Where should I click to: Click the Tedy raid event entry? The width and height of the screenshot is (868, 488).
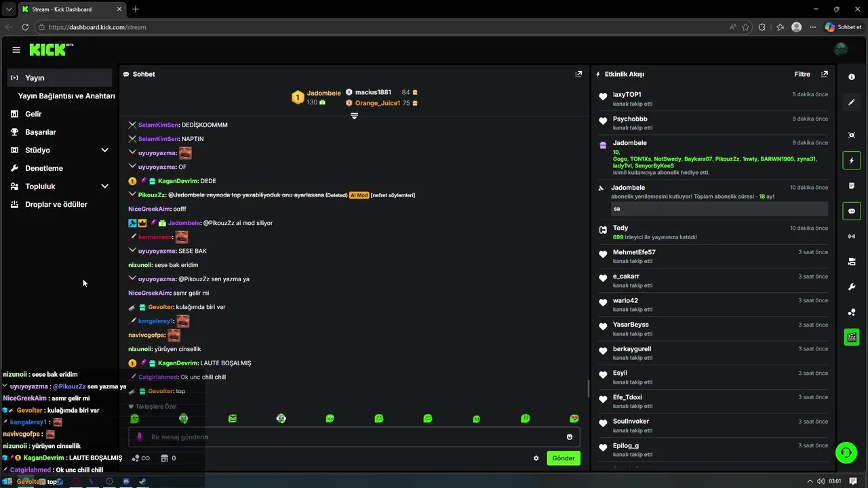pos(713,232)
